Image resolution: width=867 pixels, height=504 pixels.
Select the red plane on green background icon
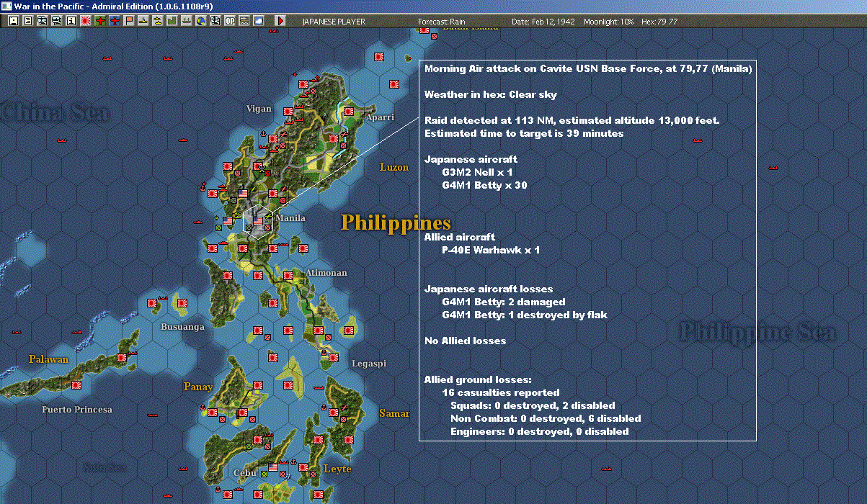point(100,22)
